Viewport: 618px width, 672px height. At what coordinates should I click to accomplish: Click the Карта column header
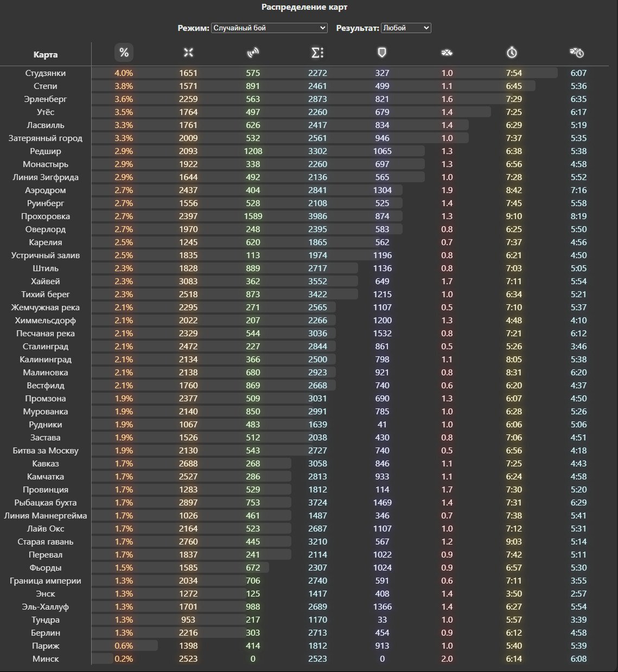pos(46,54)
